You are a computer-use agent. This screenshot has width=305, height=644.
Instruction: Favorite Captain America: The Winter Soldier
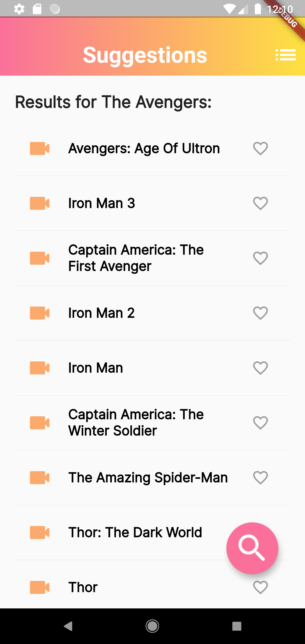click(260, 423)
